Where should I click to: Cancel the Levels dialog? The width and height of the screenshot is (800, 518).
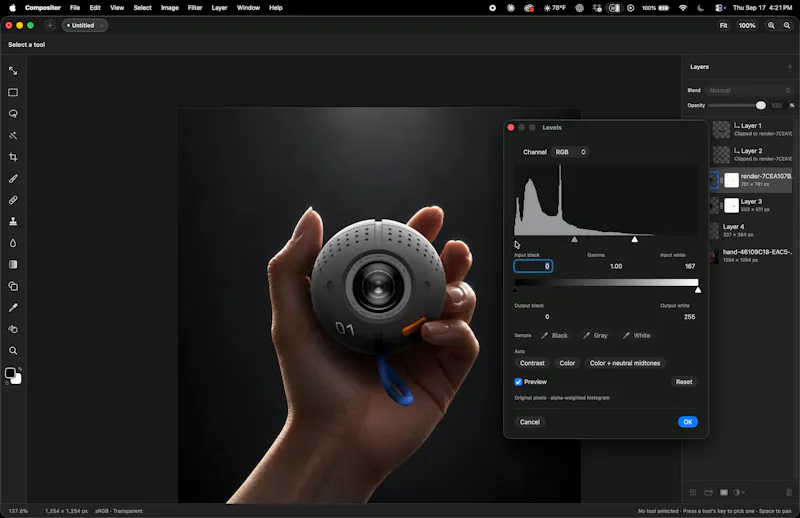[x=530, y=422]
